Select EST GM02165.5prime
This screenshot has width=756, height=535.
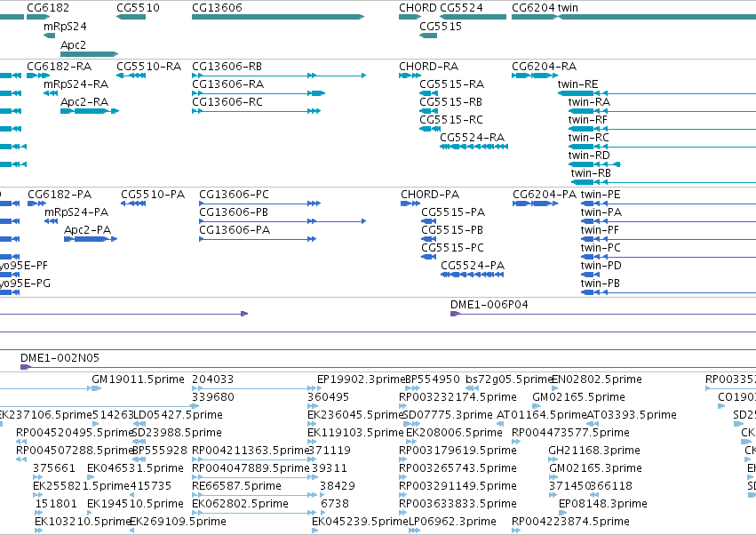coord(578,397)
